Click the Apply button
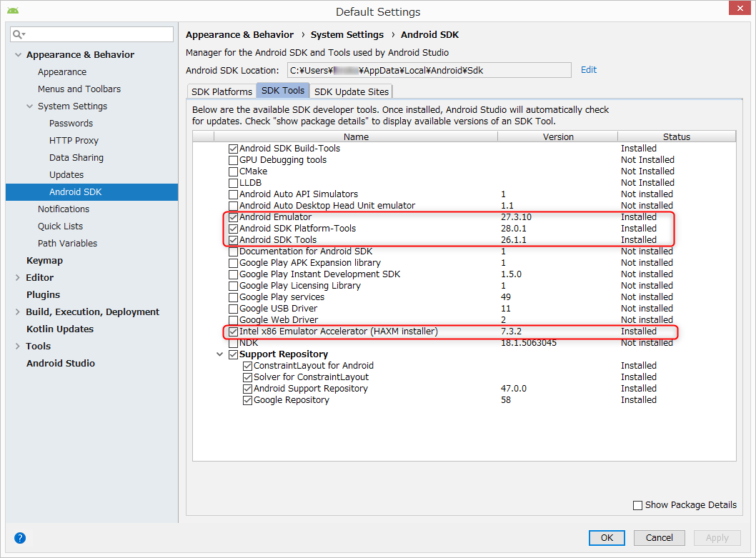Viewport: 756px width, 558px height. click(x=717, y=538)
